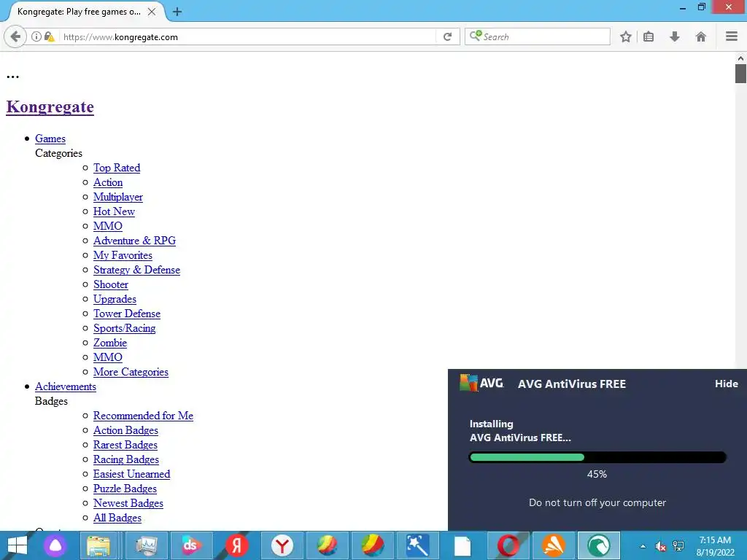This screenshot has width=747, height=560.
Task: Open the Action Badges link
Action: (x=125, y=430)
